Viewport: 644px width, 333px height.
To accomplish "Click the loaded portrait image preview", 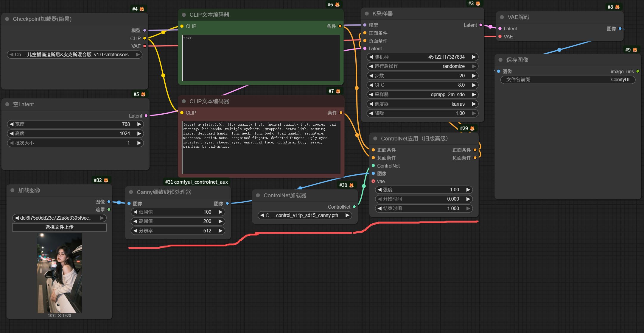I will (59, 273).
